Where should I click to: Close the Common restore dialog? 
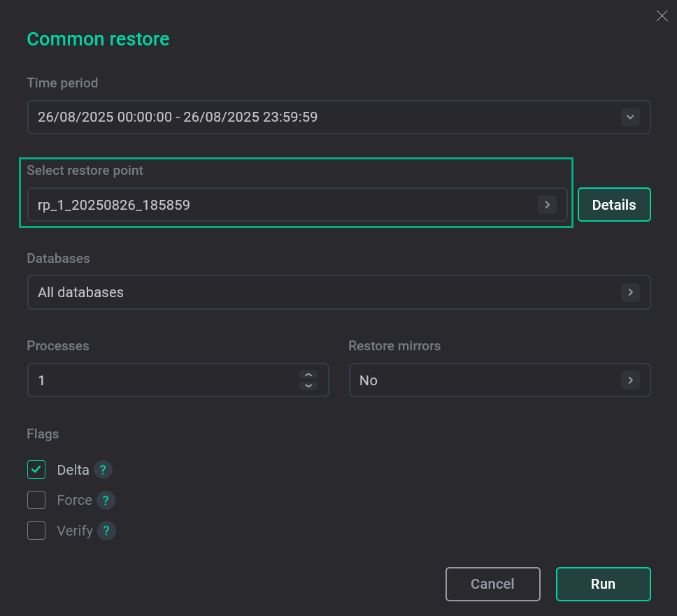point(662,16)
